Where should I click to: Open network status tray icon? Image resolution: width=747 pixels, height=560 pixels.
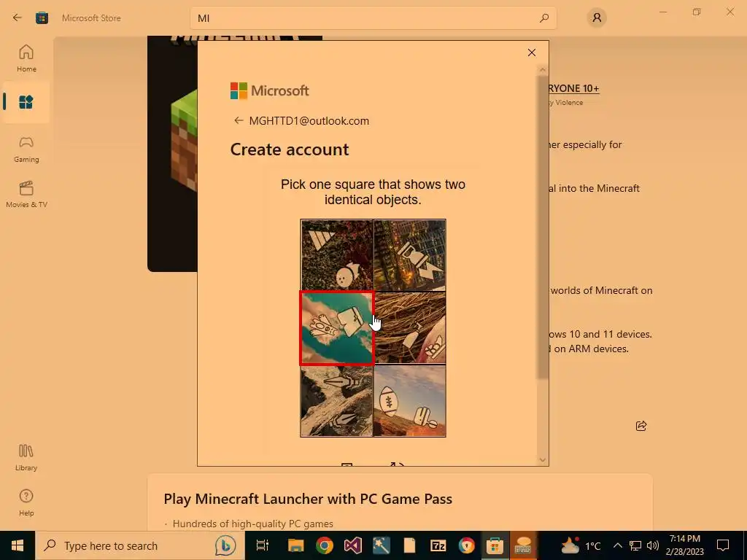pyautogui.click(x=635, y=545)
